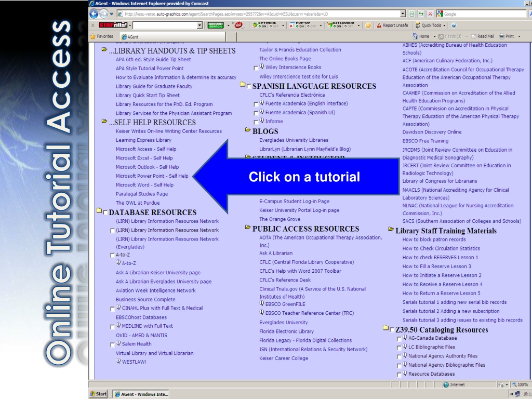Click folder icon beside BLOGS heading

248,129
